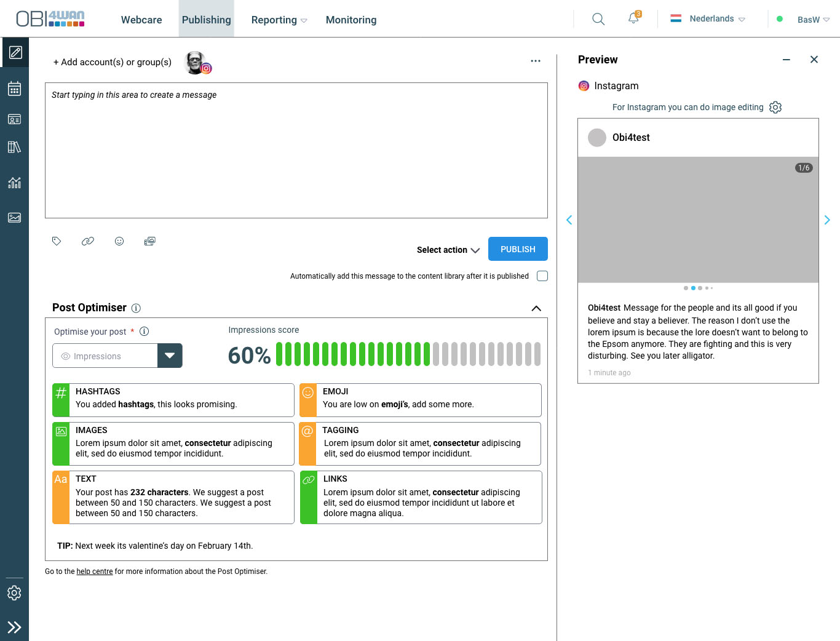Image resolution: width=840 pixels, height=641 pixels.
Task: Open the content library books icon
Action: (14, 147)
